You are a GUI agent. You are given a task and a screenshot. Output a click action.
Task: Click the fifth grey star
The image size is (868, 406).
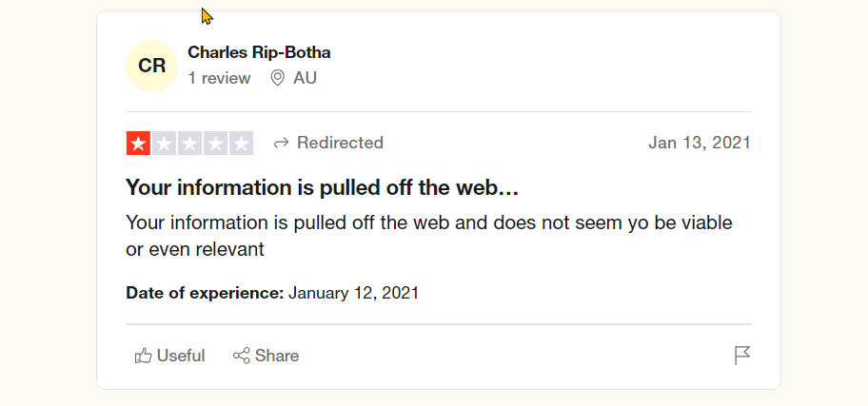pos(242,144)
